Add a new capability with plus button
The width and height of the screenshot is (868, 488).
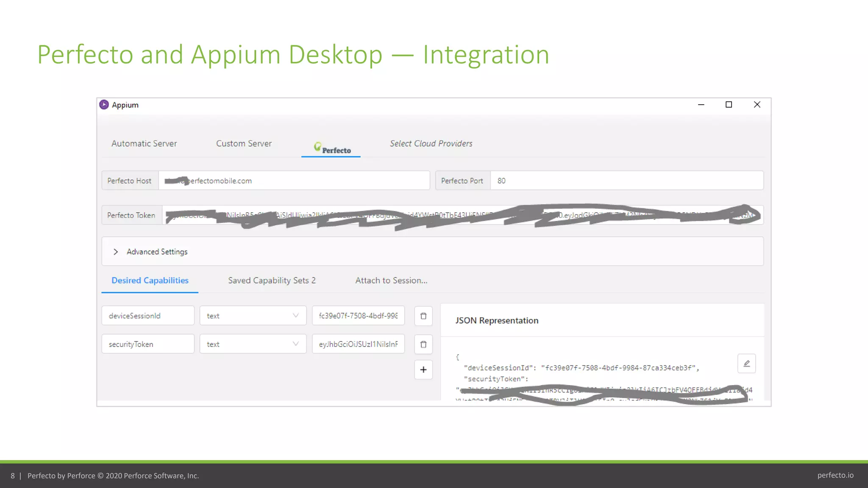[x=423, y=370]
